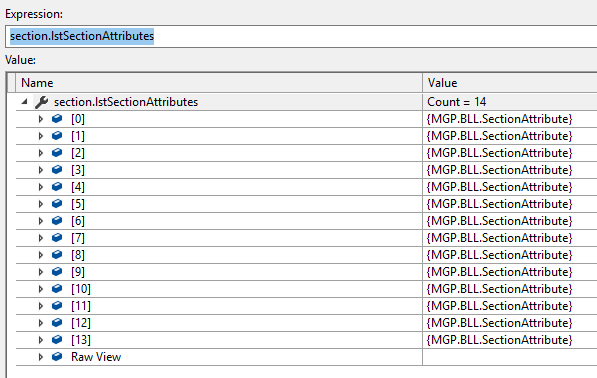Click the blue cube icon for [6]
This screenshot has width=597, height=378.
pos(57,221)
